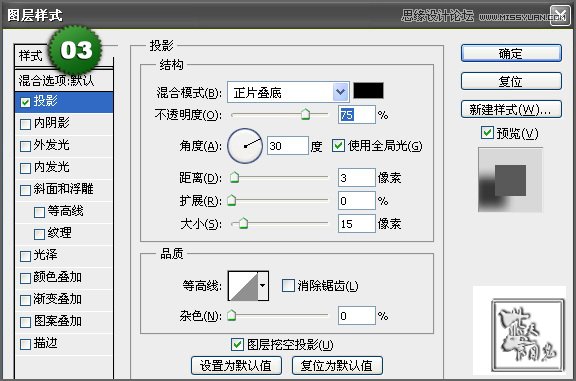This screenshot has width=576, height=381.
Task: Click 设置为默认值 button
Action: [x=236, y=365]
